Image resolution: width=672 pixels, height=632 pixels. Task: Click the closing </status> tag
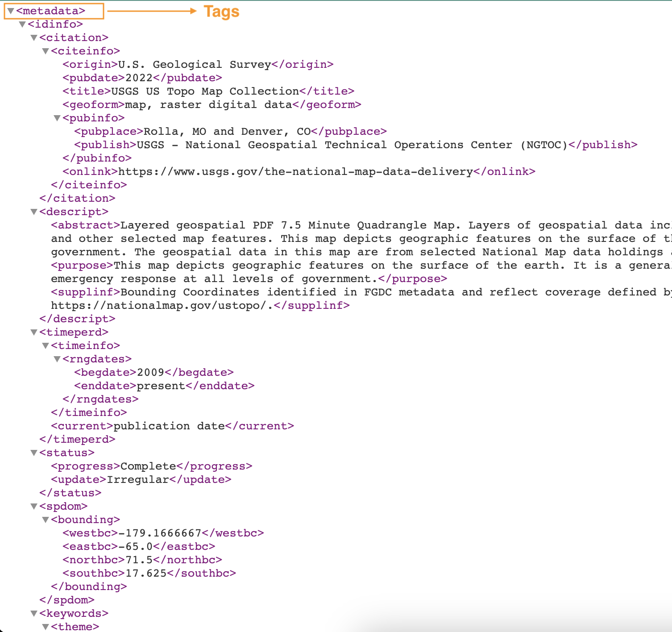[x=71, y=493]
